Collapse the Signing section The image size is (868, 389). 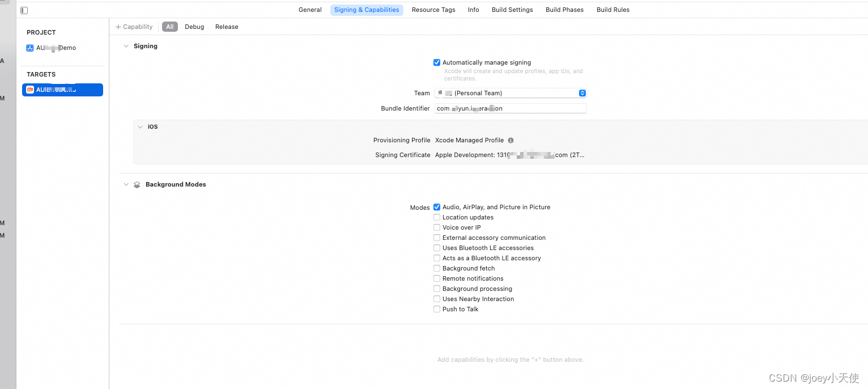pyautogui.click(x=126, y=46)
